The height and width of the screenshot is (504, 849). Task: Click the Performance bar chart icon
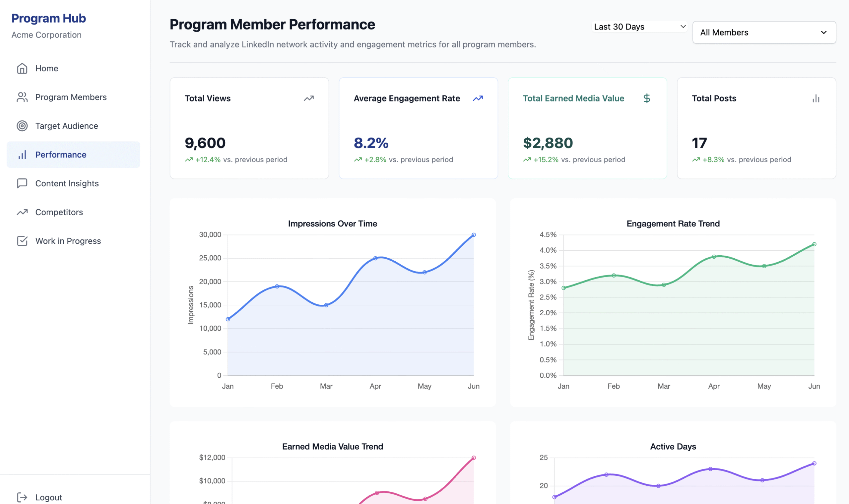(x=22, y=155)
